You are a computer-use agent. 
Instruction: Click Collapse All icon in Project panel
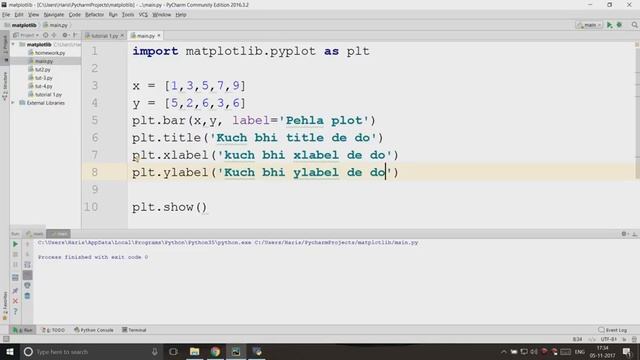pyautogui.click(x=54, y=36)
